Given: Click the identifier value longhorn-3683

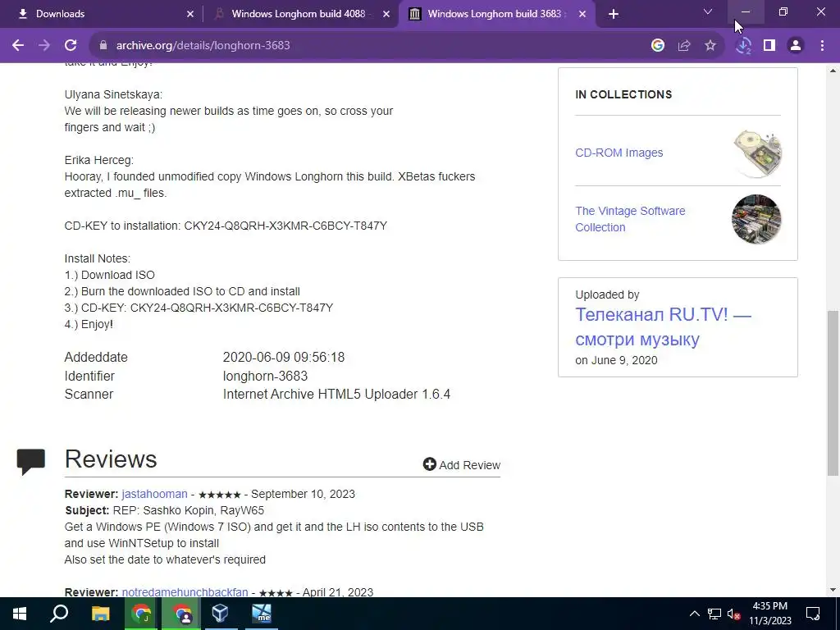Looking at the screenshot, I should (x=265, y=376).
